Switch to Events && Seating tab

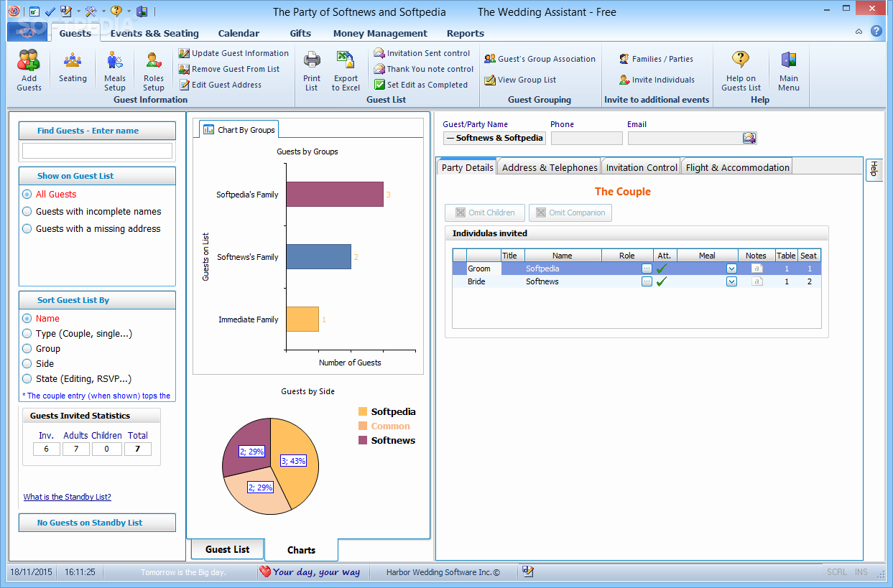tap(154, 33)
